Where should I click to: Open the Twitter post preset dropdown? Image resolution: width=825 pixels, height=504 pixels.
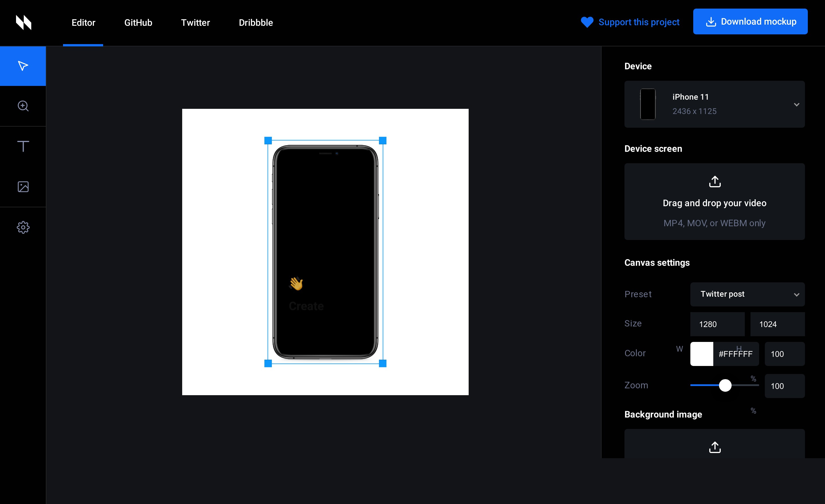[747, 294]
